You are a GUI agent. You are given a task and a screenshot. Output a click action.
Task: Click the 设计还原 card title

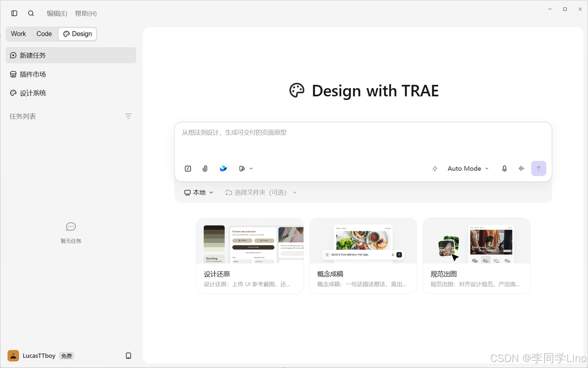217,274
